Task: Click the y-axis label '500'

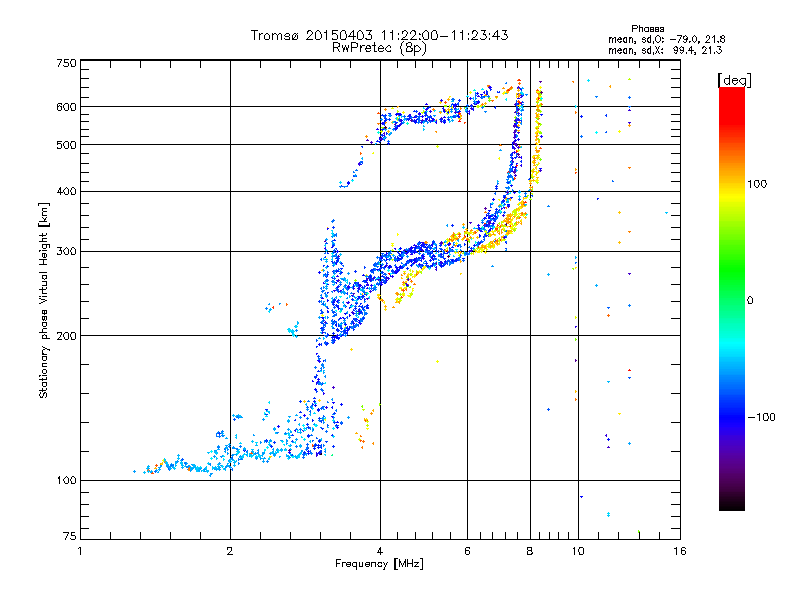Action: 66,145
